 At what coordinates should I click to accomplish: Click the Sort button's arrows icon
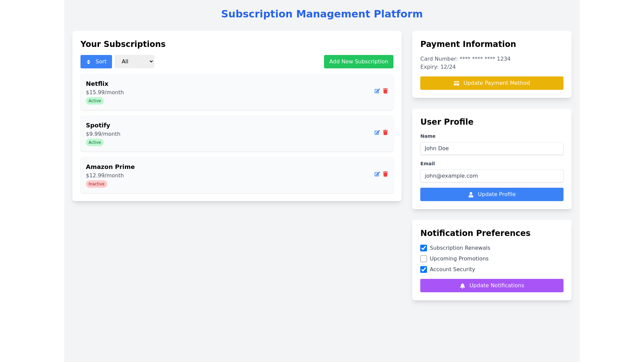pyautogui.click(x=89, y=62)
